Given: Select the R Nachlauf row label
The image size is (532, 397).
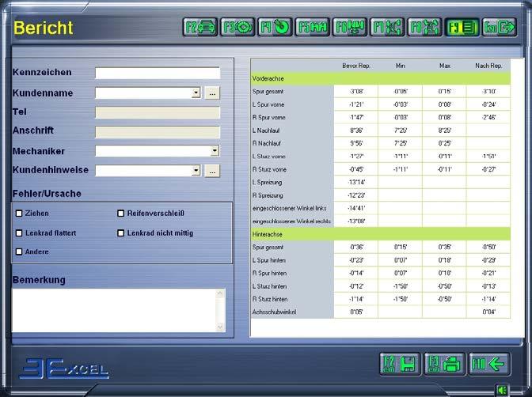Looking at the screenshot, I should 267,143.
